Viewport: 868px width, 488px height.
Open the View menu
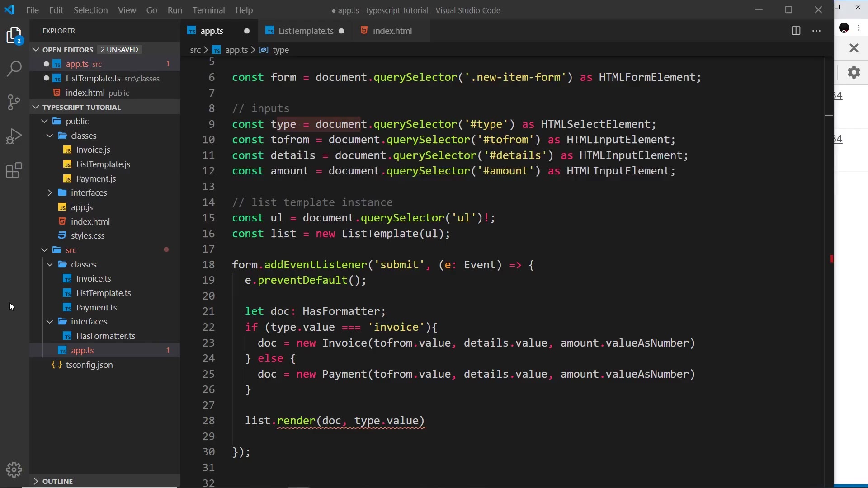click(127, 10)
